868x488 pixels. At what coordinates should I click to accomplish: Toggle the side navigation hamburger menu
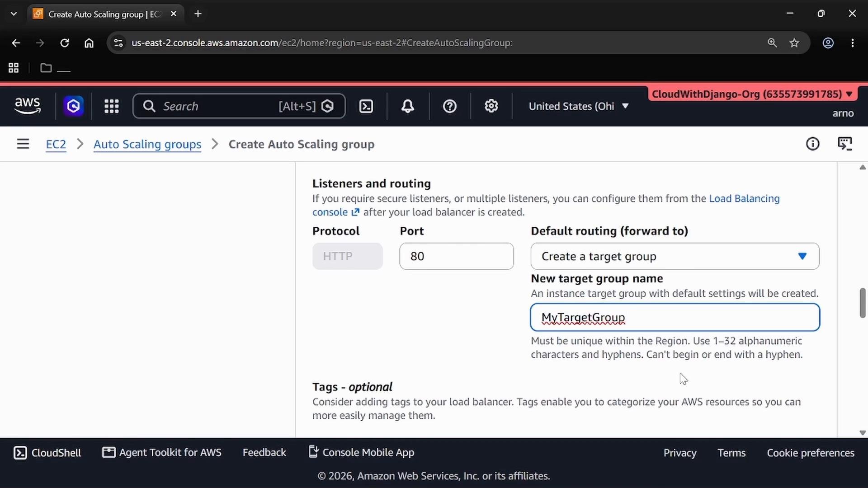[23, 144]
